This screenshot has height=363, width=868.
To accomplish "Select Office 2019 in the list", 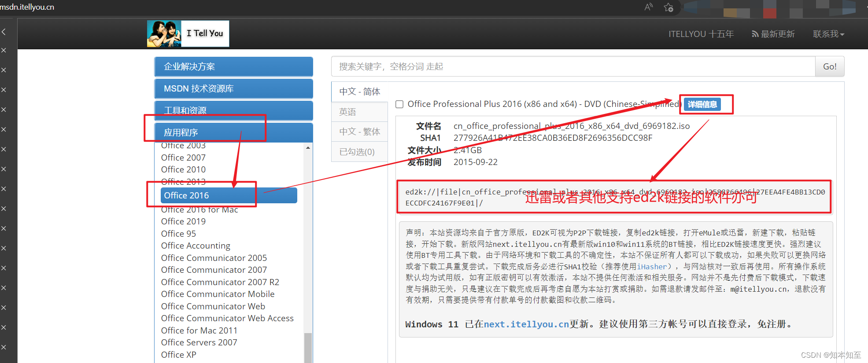I will [x=183, y=221].
